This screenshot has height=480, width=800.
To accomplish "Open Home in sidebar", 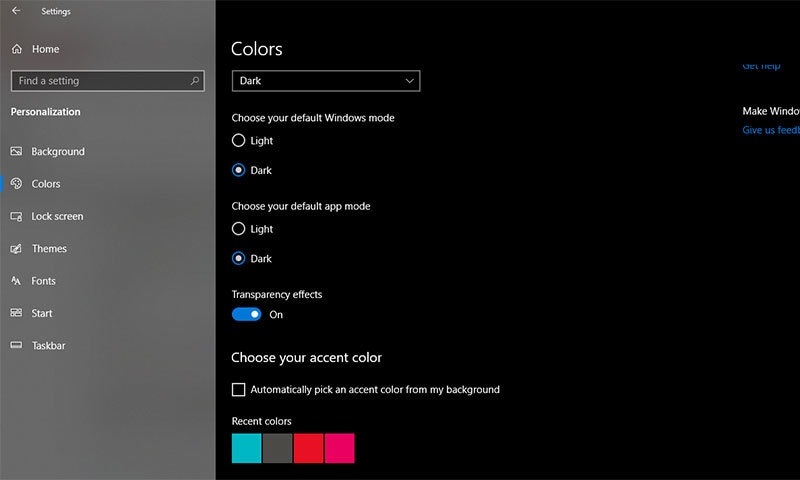I will pos(45,49).
